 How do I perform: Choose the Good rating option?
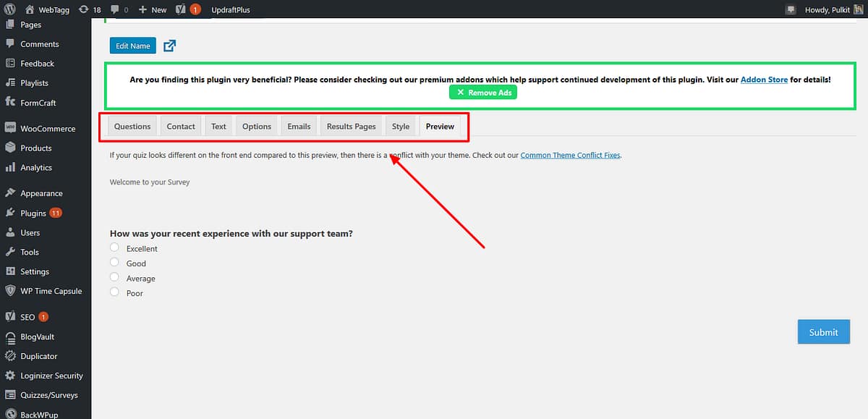(114, 263)
